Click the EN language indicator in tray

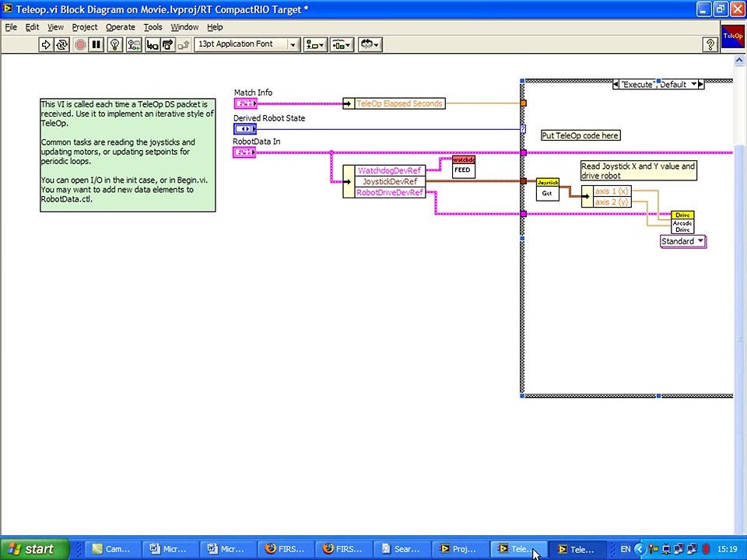pyautogui.click(x=626, y=549)
